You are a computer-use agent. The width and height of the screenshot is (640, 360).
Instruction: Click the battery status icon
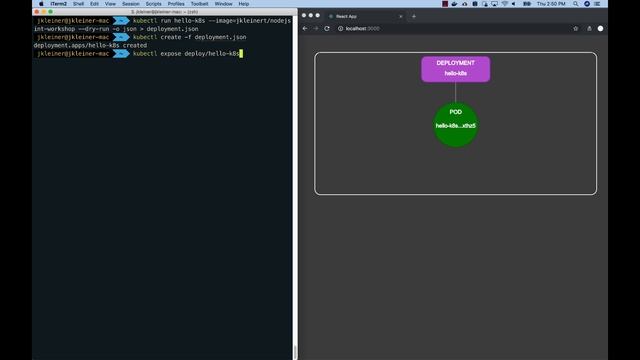click(x=527, y=4)
